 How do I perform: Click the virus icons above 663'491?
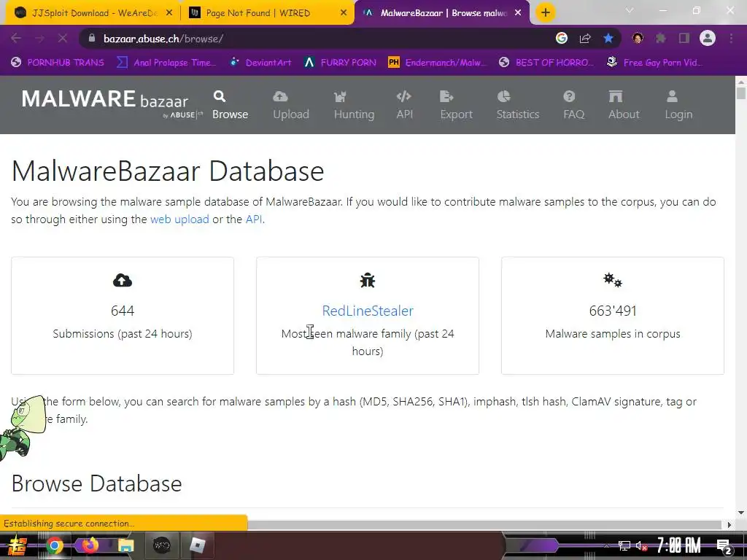613,280
